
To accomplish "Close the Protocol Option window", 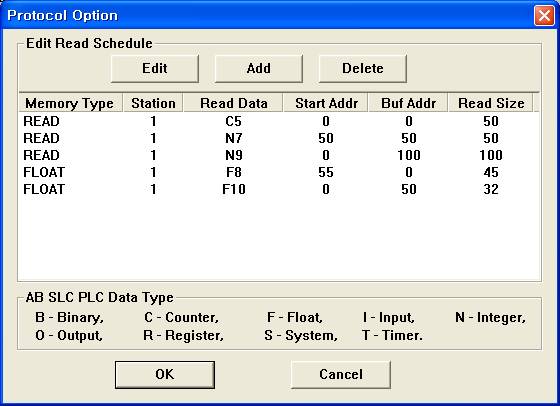I will 544,16.
